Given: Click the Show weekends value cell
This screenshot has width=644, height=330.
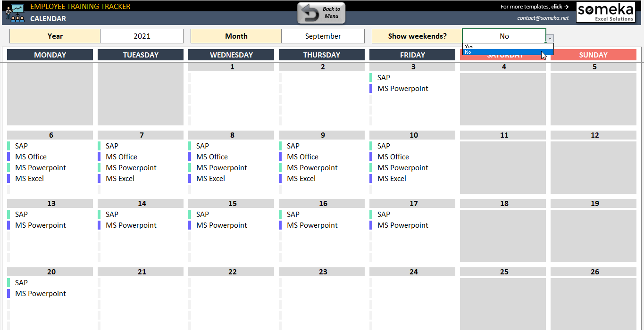Looking at the screenshot, I should [504, 36].
